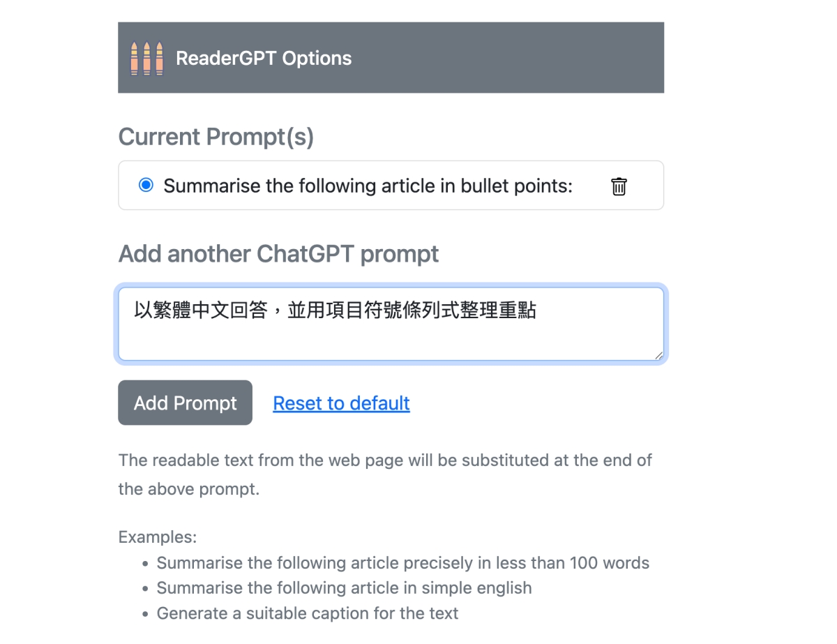Click the Summarise the following article prompt label

point(368,186)
